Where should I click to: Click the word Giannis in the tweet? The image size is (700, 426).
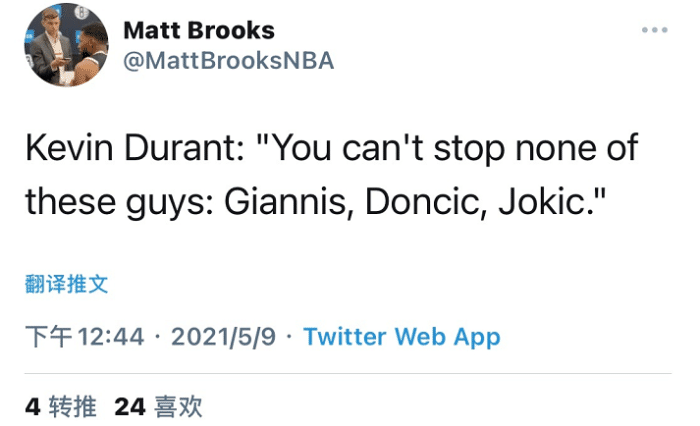click(x=282, y=201)
